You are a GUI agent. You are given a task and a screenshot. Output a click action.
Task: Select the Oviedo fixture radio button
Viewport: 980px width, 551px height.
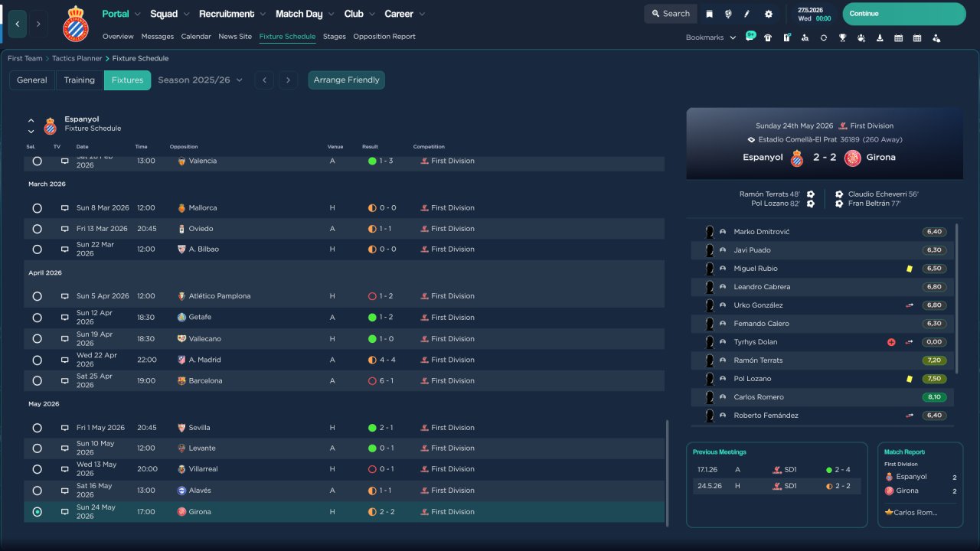[x=37, y=229]
